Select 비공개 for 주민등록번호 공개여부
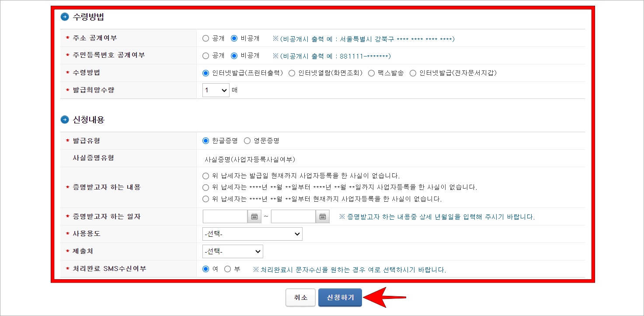Image resolution: width=644 pixels, height=316 pixels. (234, 56)
